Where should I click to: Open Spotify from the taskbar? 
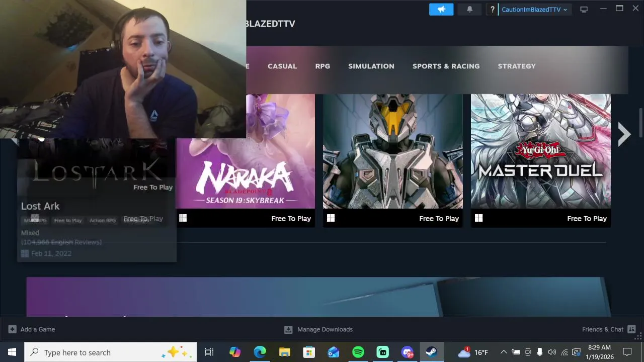[358, 352]
